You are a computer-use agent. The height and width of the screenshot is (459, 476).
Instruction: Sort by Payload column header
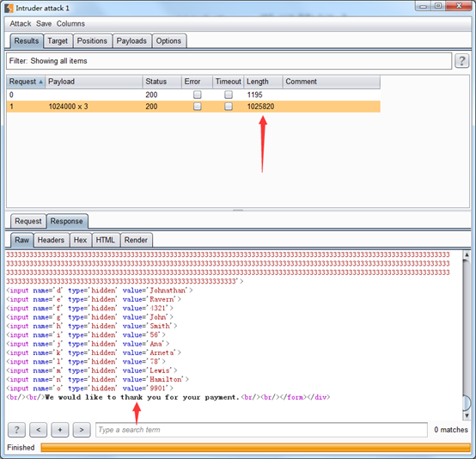click(x=95, y=82)
